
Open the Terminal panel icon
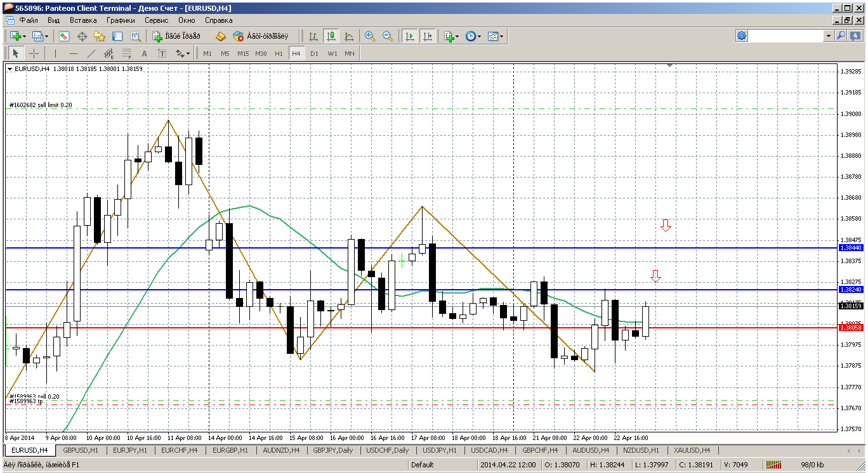(x=117, y=36)
